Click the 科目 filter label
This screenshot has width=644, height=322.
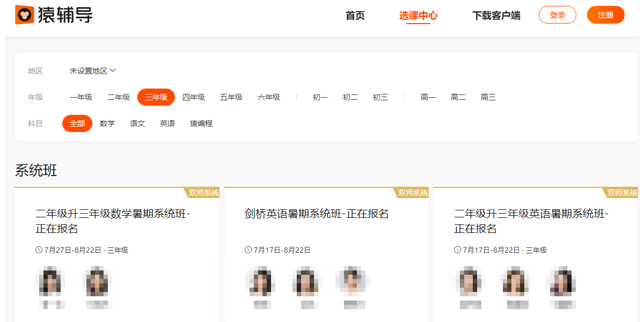click(35, 123)
